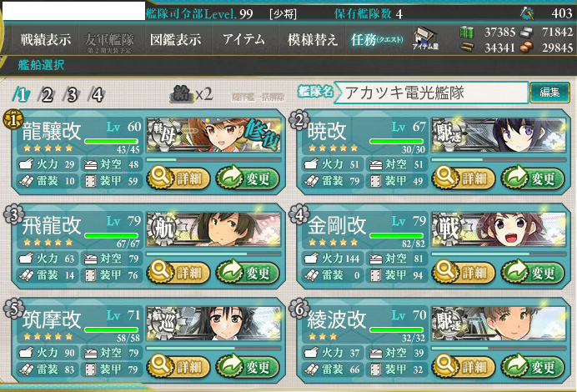577x392 pixels.
Task: Open 戦績表示 menu item
Action: pyautogui.click(x=46, y=39)
